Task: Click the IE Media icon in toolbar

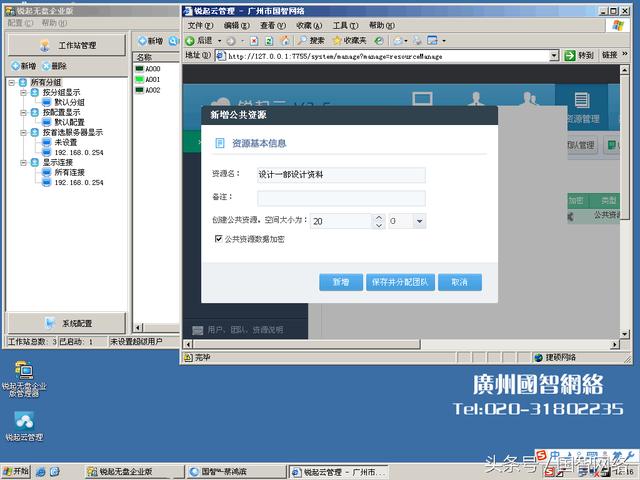Action: [379, 40]
